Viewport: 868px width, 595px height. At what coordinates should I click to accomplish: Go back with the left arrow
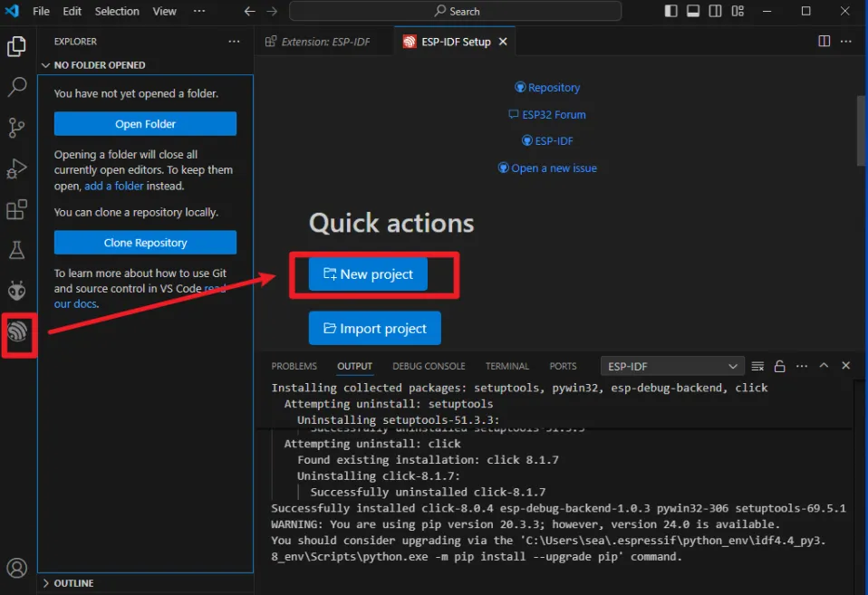click(250, 11)
